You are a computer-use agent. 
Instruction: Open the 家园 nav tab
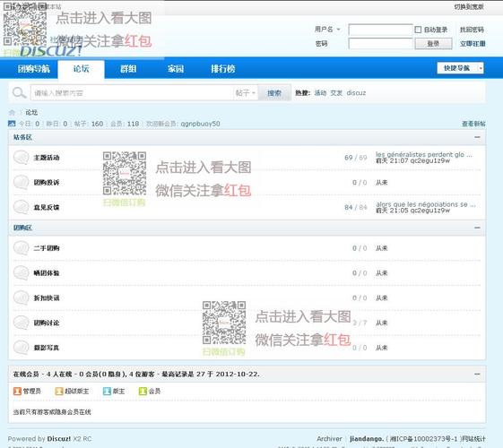pos(176,69)
